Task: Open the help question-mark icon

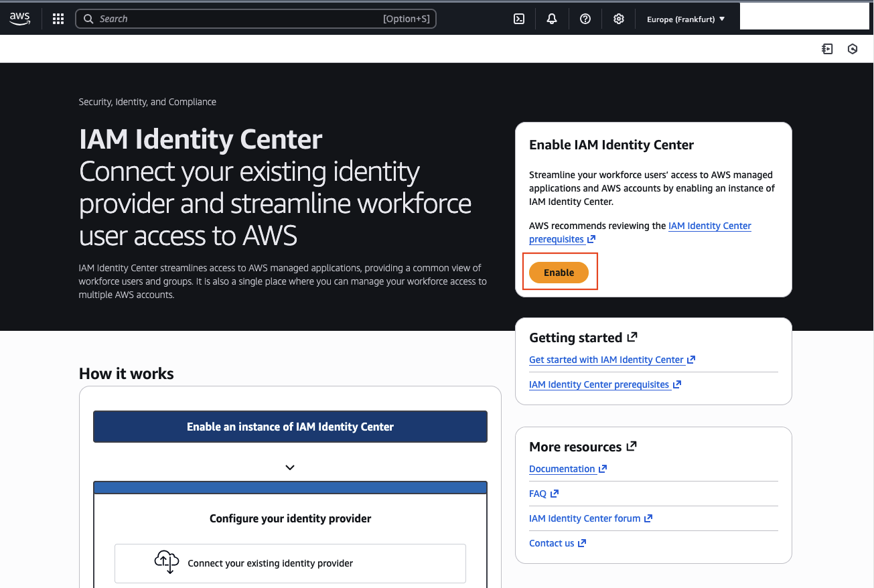Action: (x=585, y=19)
